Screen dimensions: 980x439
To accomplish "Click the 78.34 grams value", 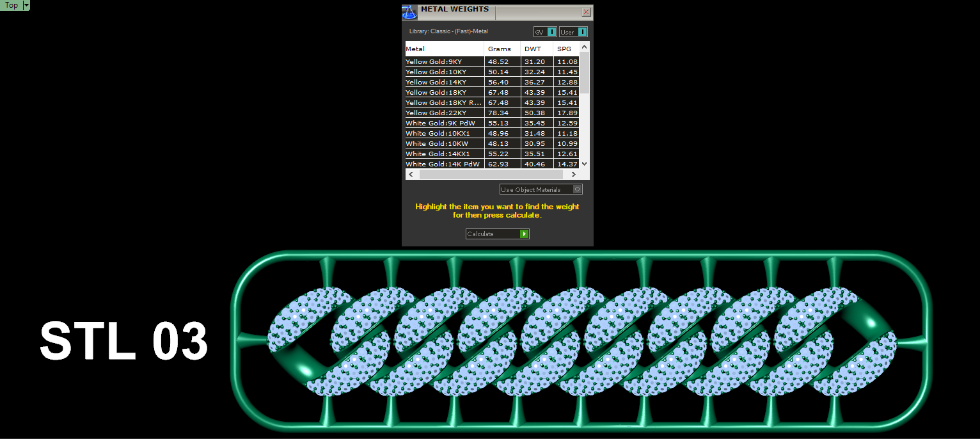I will pos(498,113).
